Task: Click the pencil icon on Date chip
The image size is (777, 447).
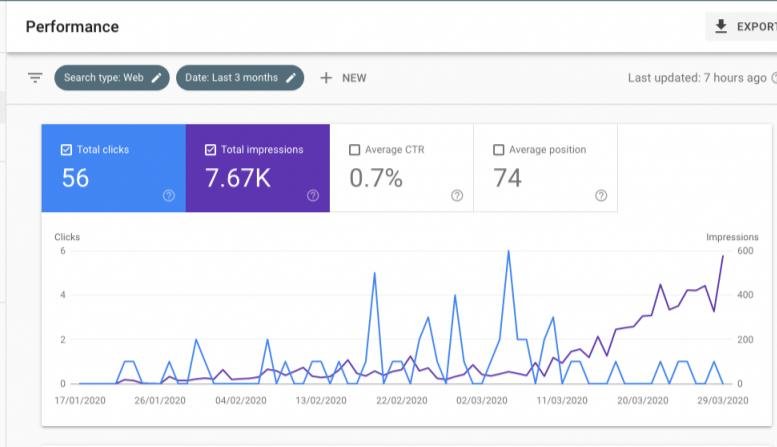Action: pyautogui.click(x=291, y=78)
